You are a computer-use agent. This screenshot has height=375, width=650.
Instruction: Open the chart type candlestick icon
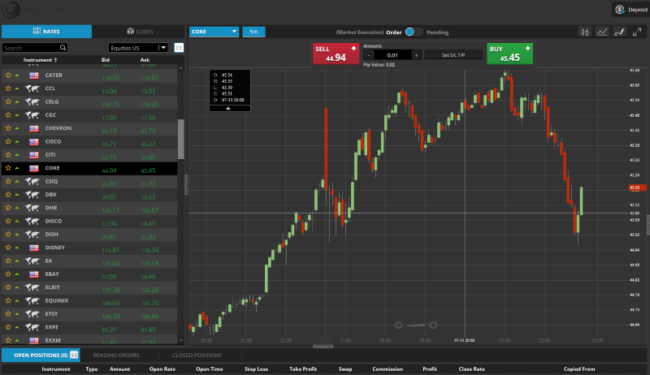pos(585,32)
